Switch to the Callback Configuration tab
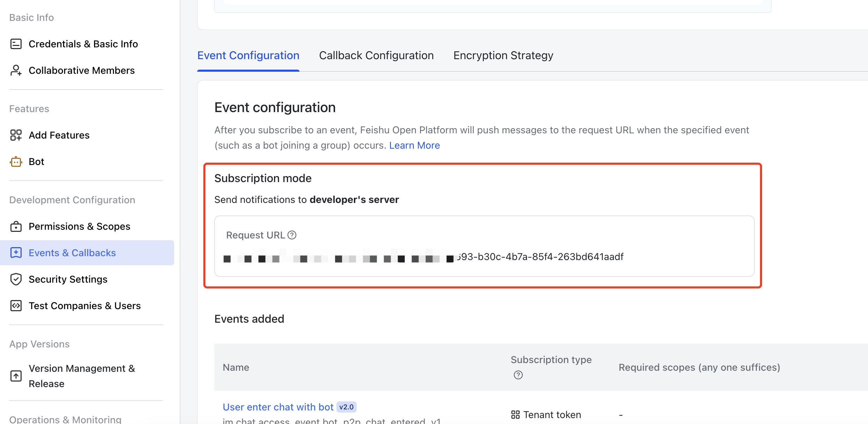 (376, 55)
